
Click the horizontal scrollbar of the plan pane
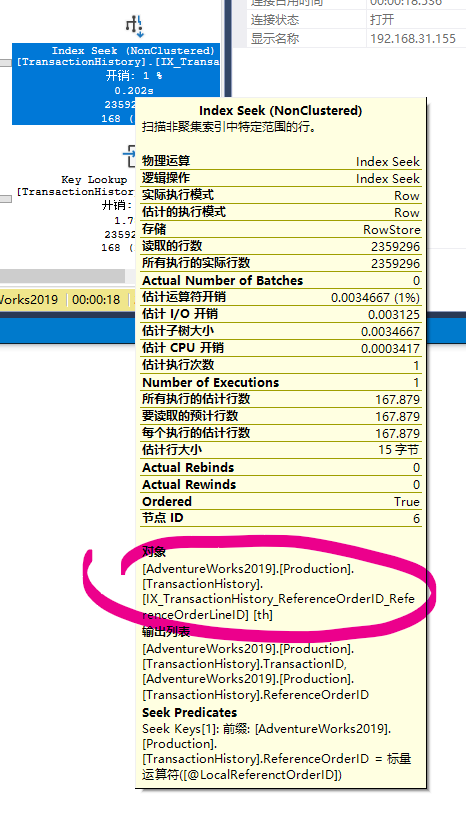point(62,276)
